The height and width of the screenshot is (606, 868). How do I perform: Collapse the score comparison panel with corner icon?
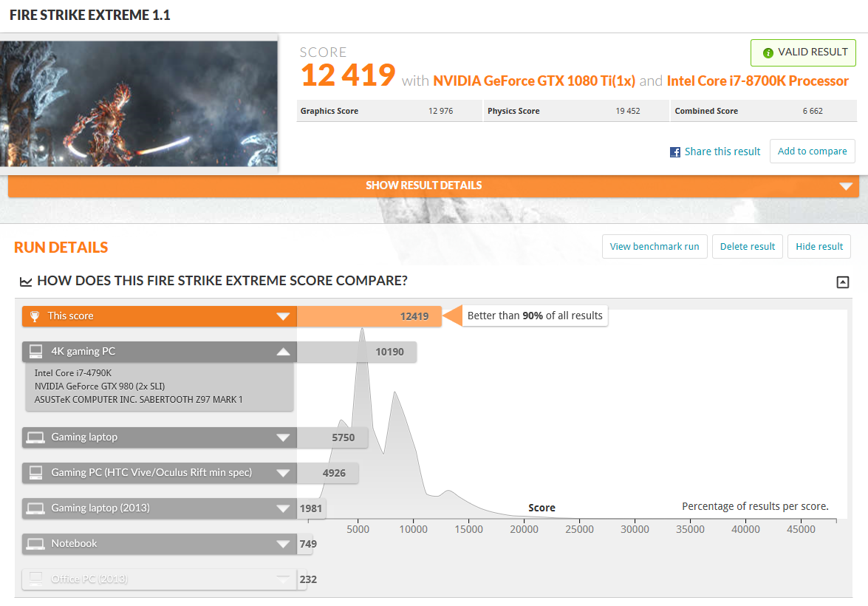[843, 282]
